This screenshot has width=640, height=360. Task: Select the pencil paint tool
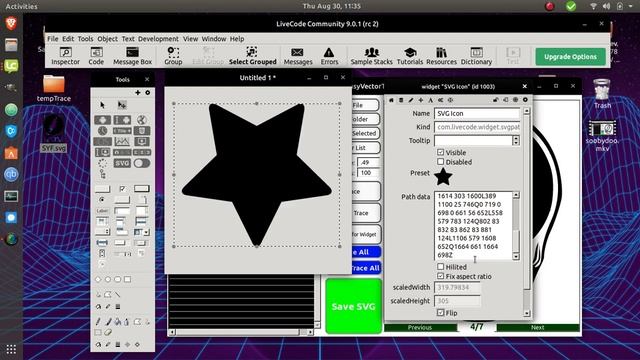99,322
